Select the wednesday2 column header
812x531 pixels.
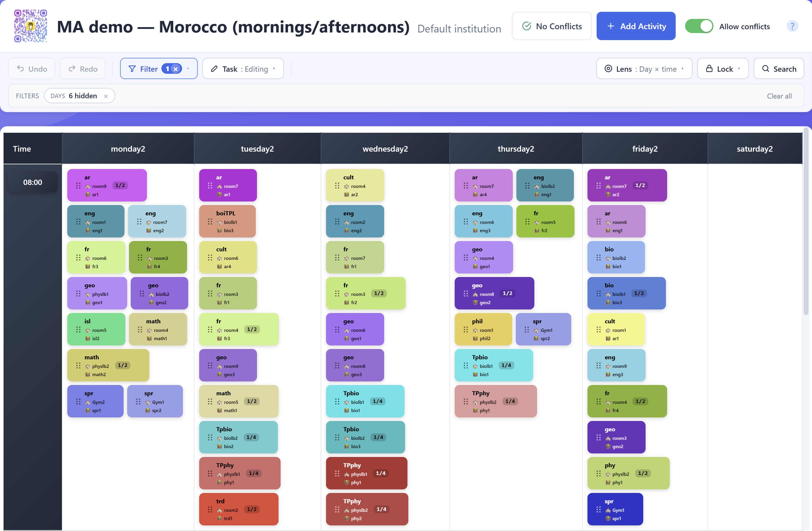pos(385,149)
